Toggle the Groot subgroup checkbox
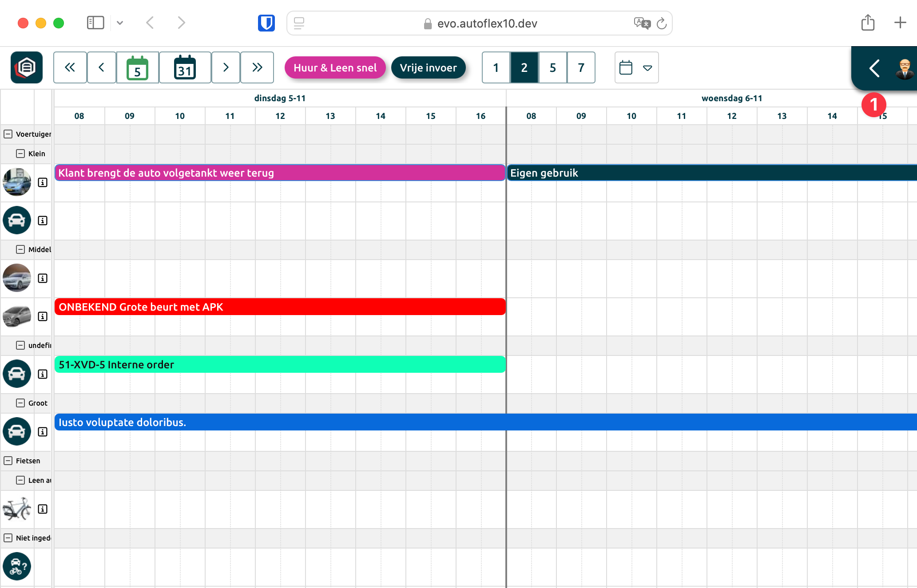917x588 pixels. [x=20, y=403]
